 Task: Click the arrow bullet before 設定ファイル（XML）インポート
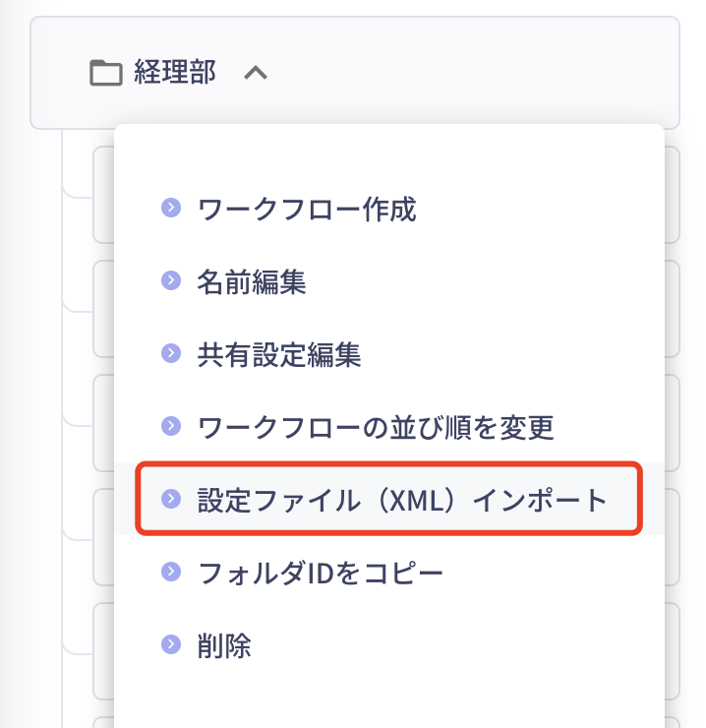[x=171, y=499]
